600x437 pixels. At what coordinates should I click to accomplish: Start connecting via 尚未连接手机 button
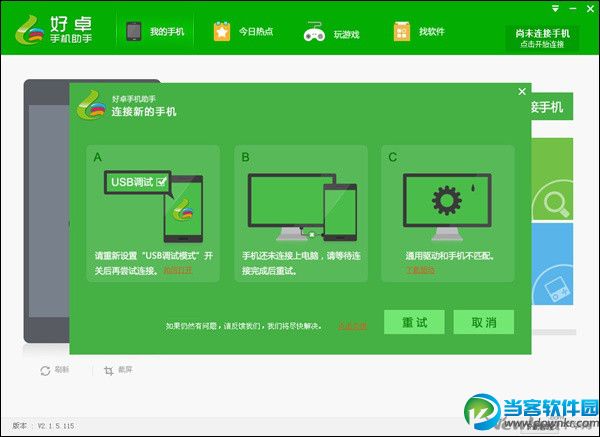(542, 38)
